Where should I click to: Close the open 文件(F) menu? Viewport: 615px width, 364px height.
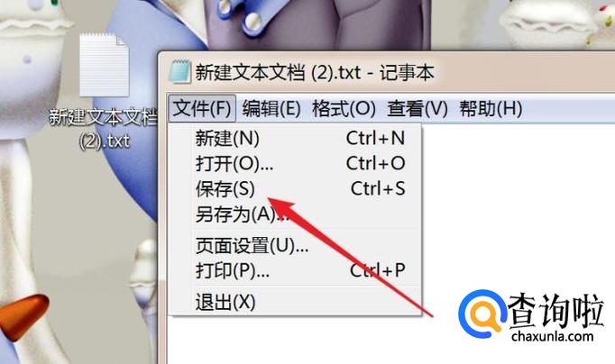pos(202,108)
